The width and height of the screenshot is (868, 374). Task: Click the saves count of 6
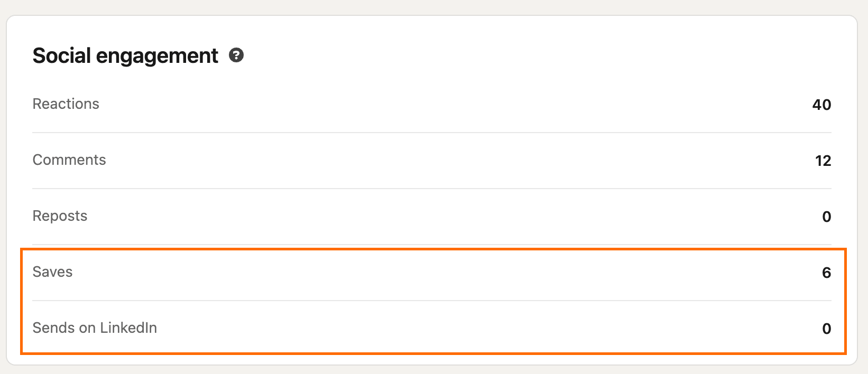click(x=827, y=273)
